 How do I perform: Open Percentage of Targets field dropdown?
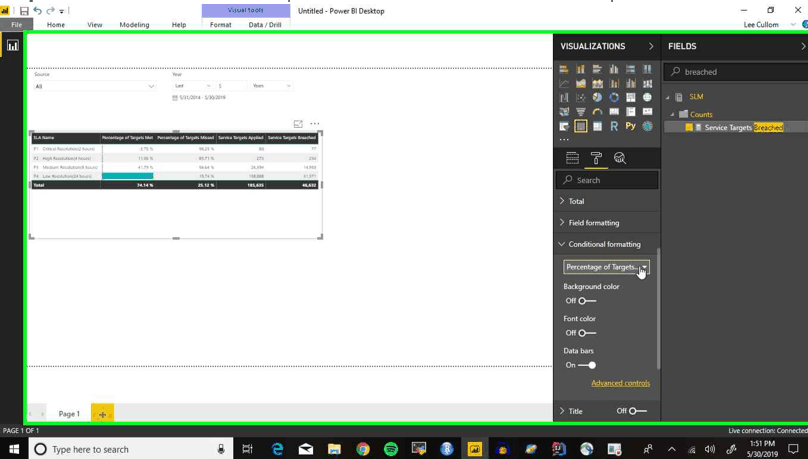tap(606, 267)
